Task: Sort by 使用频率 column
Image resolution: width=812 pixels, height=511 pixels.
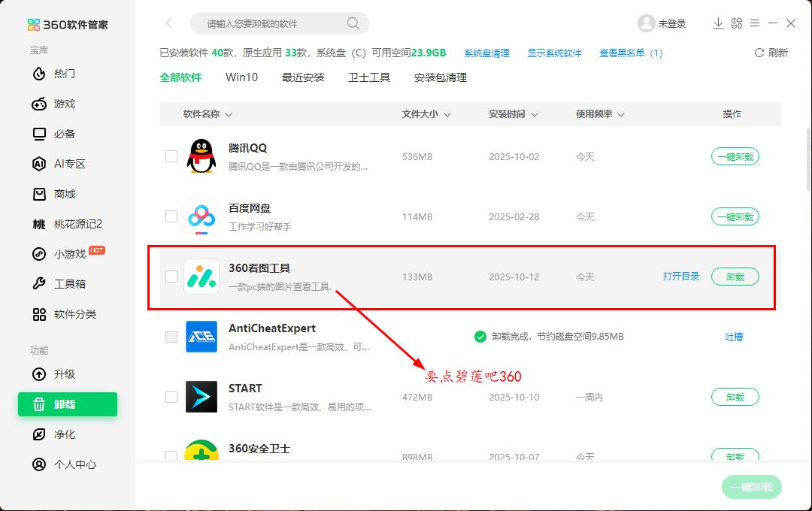Action: 600,114
